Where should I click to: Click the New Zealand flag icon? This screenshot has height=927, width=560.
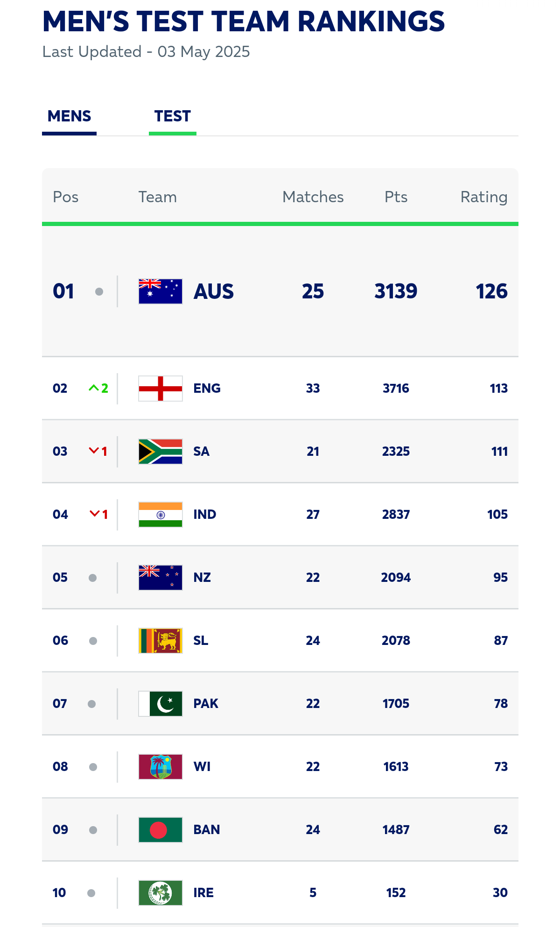click(x=160, y=578)
